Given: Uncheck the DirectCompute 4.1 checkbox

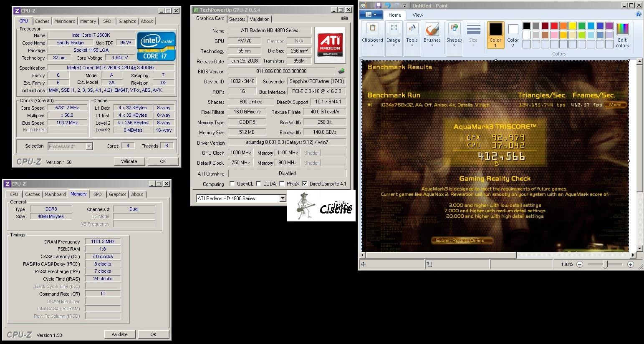Looking at the screenshot, I should [x=305, y=184].
